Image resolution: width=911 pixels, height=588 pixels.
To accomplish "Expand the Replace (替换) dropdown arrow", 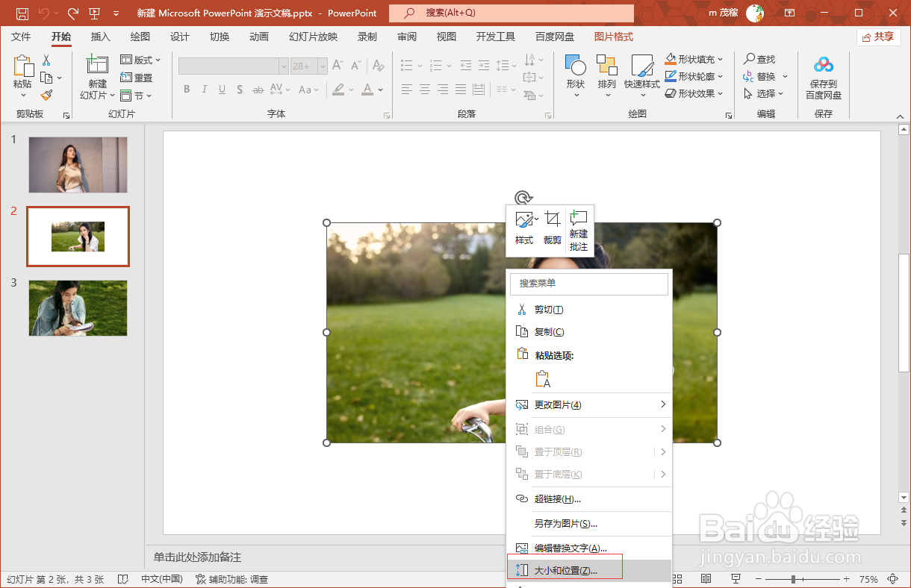I will tap(785, 76).
